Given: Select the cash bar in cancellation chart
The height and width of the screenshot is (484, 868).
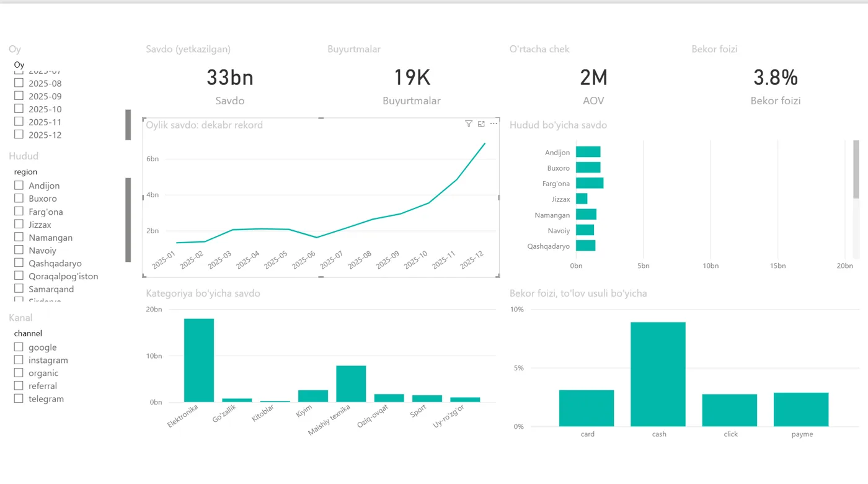Looking at the screenshot, I should pos(658,374).
